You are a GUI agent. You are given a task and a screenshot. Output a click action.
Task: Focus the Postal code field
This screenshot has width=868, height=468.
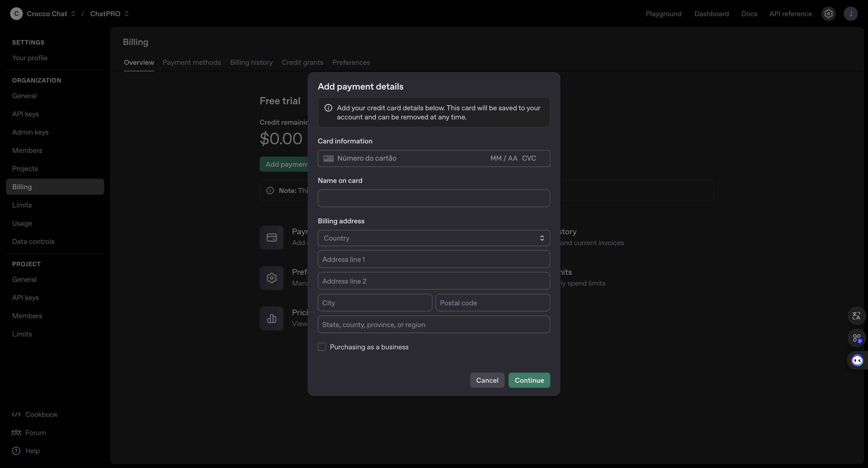coord(493,303)
